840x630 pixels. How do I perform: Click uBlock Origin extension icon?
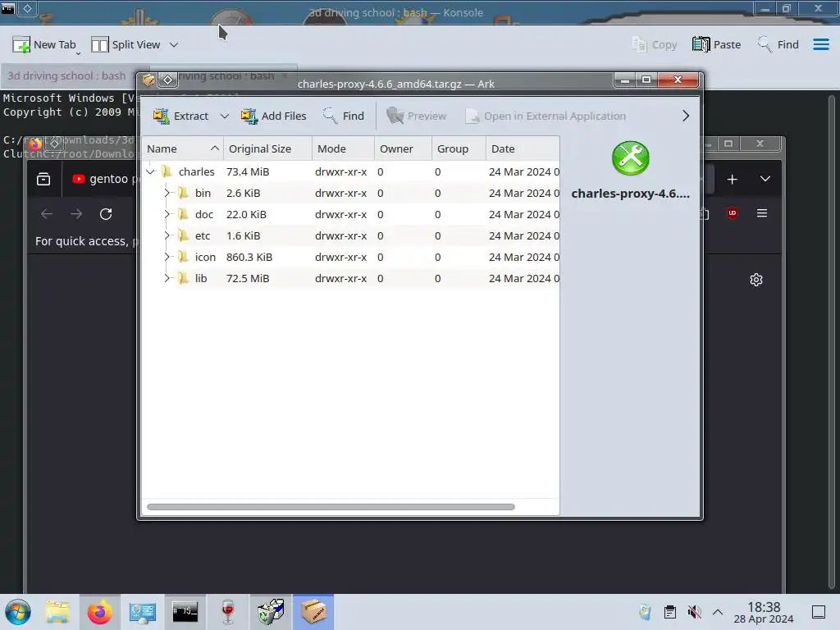click(733, 214)
